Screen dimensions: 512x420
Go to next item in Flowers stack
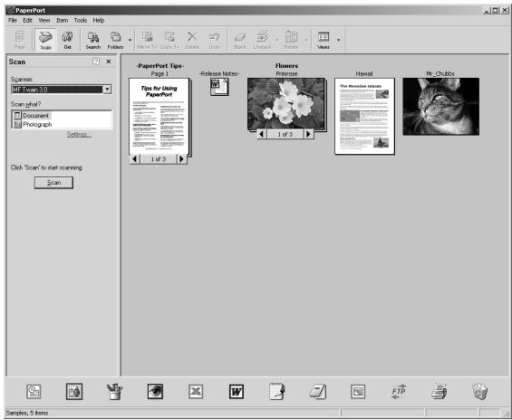coord(308,134)
